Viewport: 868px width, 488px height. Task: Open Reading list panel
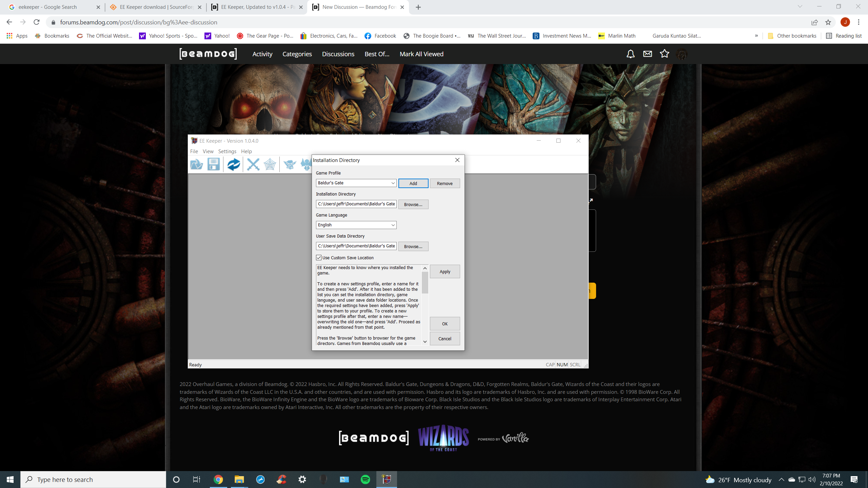point(844,36)
